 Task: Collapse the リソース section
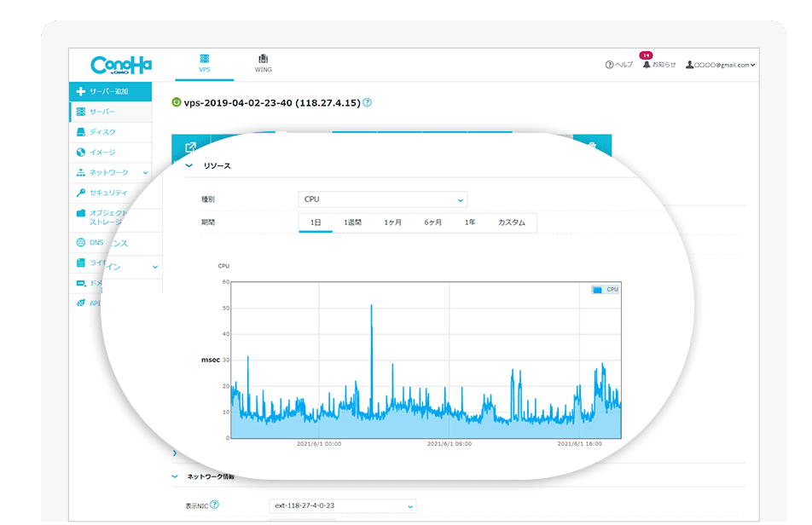188,165
